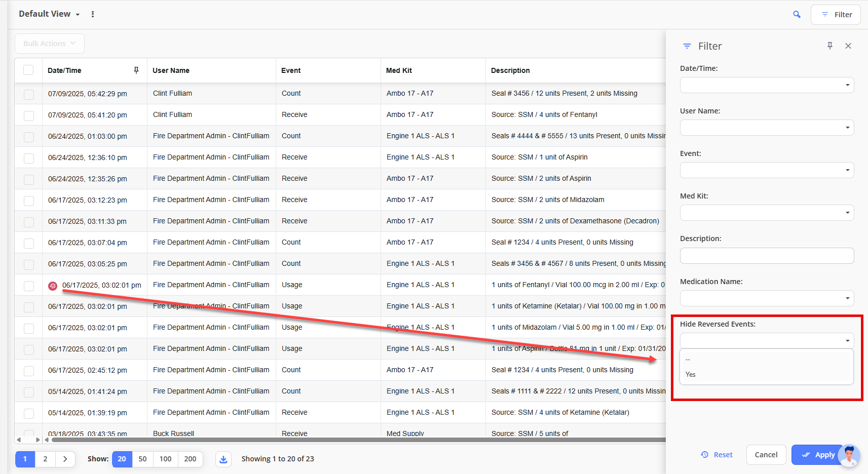Screen dimensions: 868x474
Task: Go to page 2
Action: pos(45,459)
